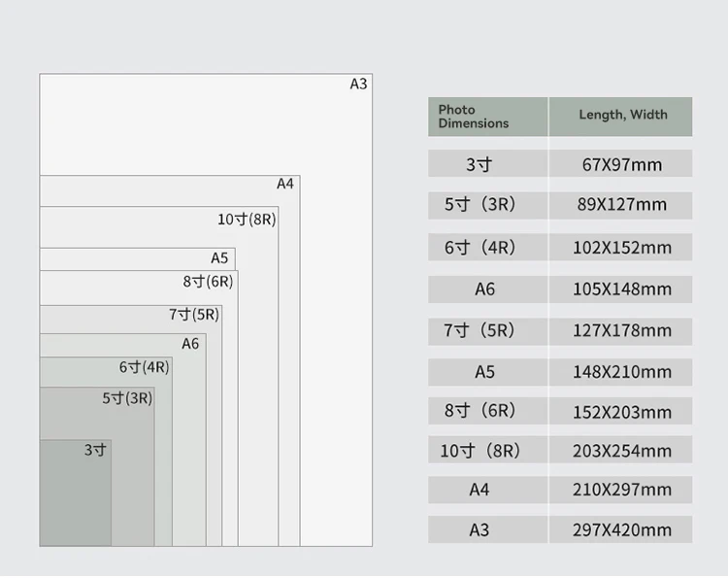Select the 5寸（3R） cell in the table

pos(488,206)
